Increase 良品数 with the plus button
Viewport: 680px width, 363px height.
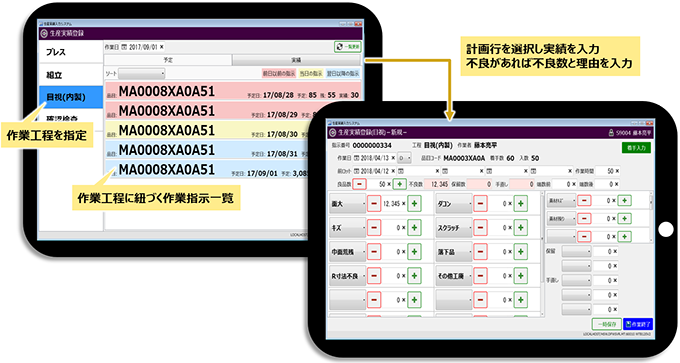point(399,184)
